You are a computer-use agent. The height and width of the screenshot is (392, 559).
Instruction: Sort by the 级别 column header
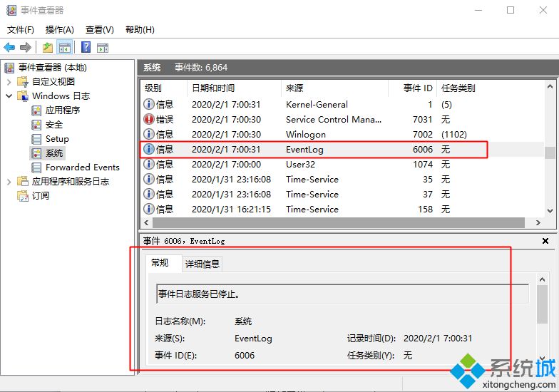click(164, 88)
